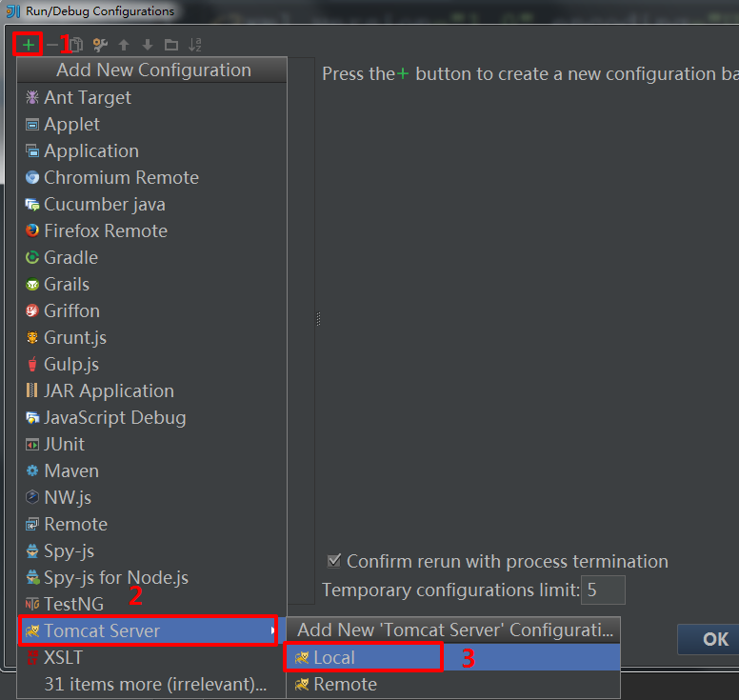
Task: Choose JAR Application configuration
Action: [151, 390]
